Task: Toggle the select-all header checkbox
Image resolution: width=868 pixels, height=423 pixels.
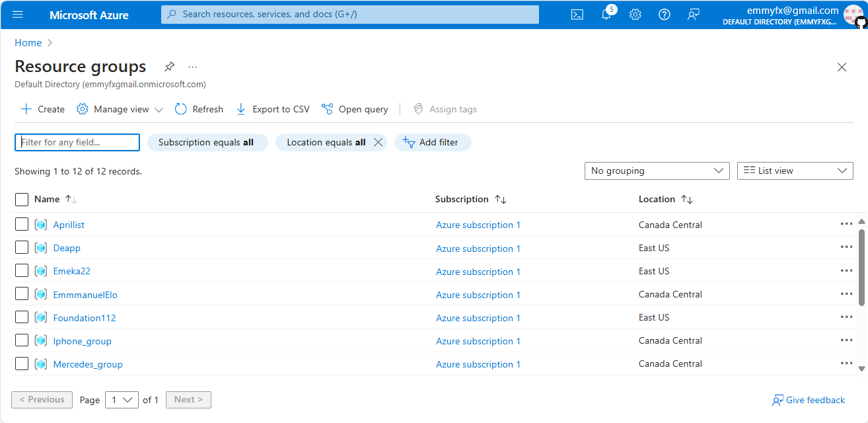Action: tap(22, 199)
